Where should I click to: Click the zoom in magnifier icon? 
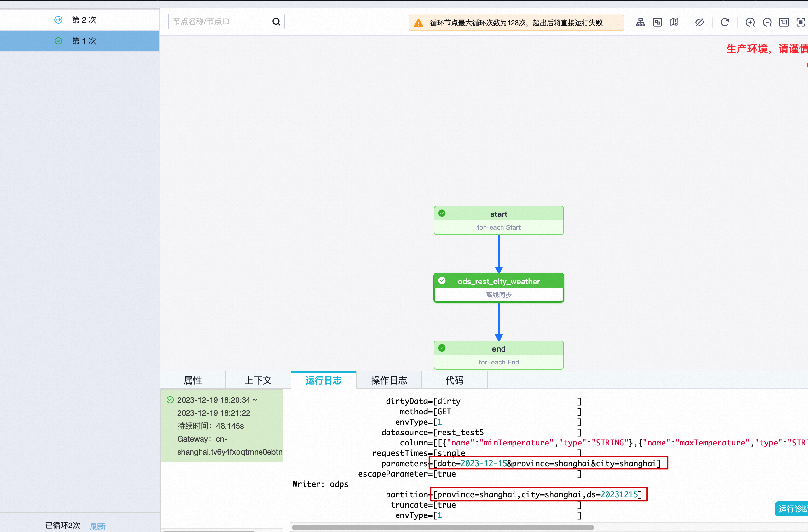750,22
